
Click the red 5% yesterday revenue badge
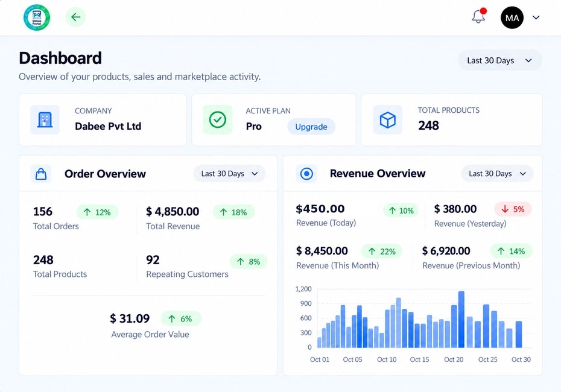513,209
